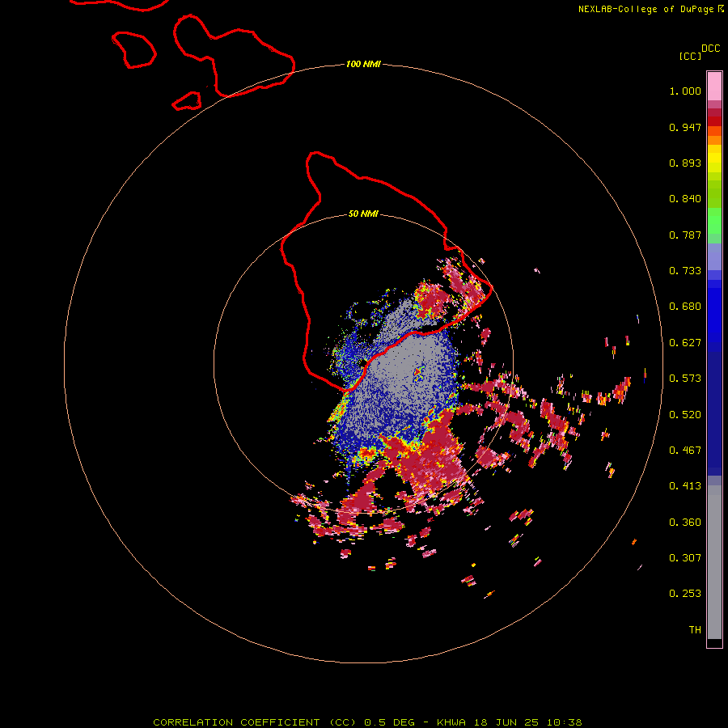Select the 0.307 scale value
Image resolution: width=728 pixels, height=728 pixels.
coord(685,558)
